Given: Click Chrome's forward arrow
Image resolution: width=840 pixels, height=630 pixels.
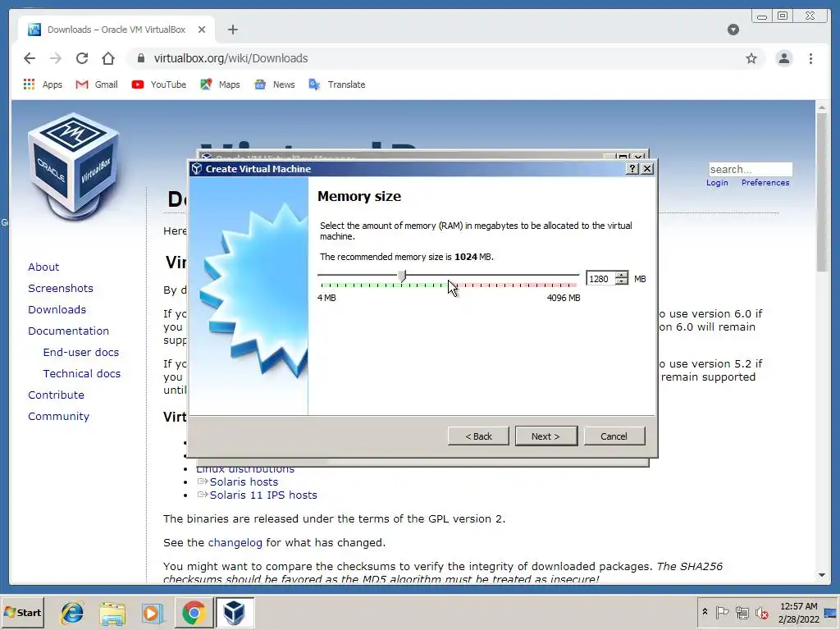Looking at the screenshot, I should coord(56,58).
